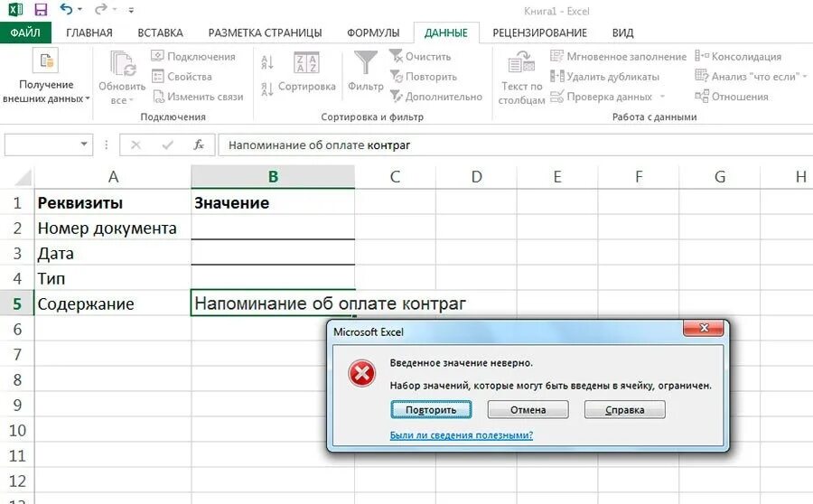Screen dimensions: 813x504
Task: Switch to the РЕЦЕНЗИРОВАНИЕ tab
Action: (x=540, y=33)
